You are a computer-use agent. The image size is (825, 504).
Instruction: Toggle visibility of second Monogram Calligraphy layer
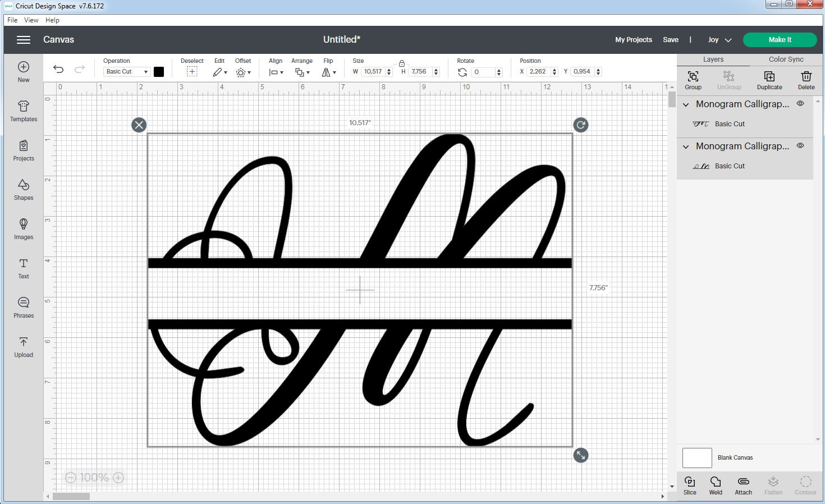tap(800, 145)
